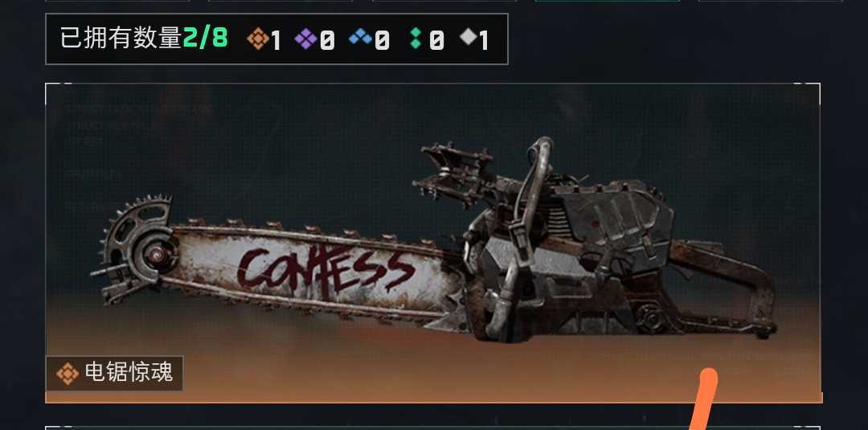Click the orange icon beside 电锯惊魂

68,374
